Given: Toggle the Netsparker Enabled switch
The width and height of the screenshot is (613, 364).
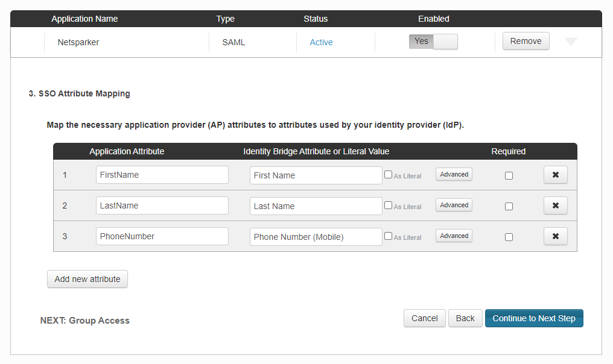Looking at the screenshot, I should [433, 42].
